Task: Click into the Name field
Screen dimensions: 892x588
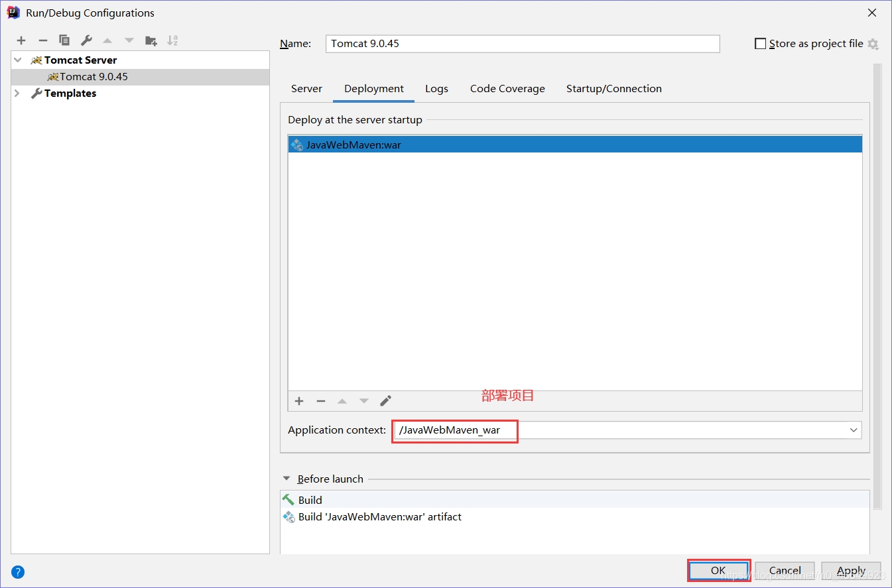Action: (523, 44)
